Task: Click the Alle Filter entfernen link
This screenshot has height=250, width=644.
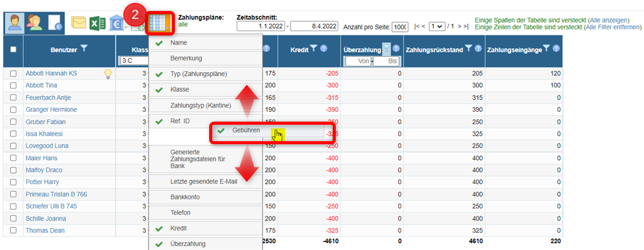Action: coord(612,27)
